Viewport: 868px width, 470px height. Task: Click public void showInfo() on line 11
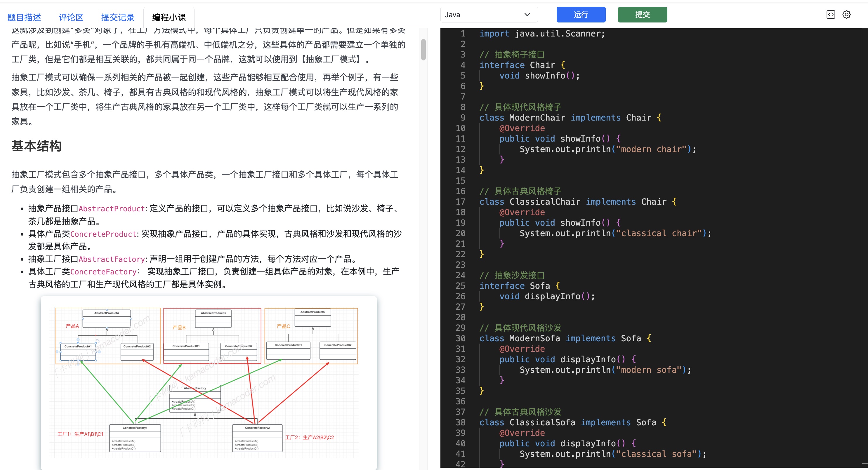(x=555, y=138)
